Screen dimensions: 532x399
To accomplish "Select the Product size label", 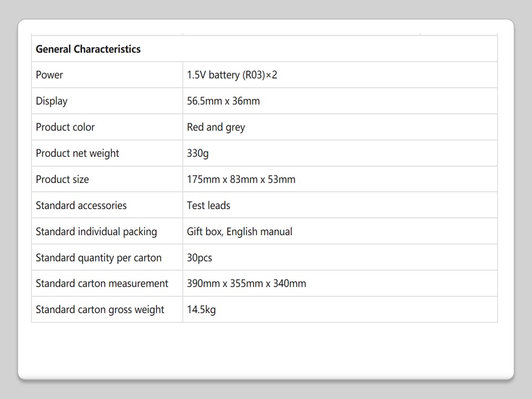I will pyautogui.click(x=62, y=179).
